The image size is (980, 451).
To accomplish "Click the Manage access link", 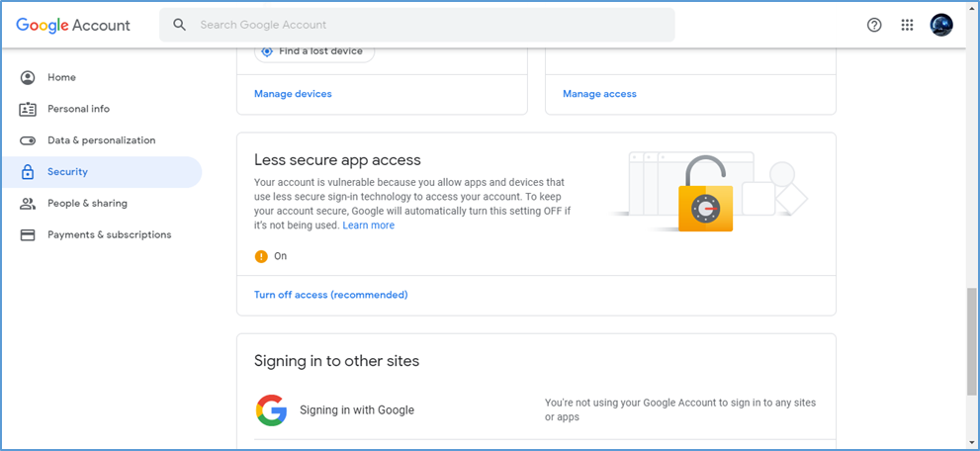I will [x=599, y=94].
